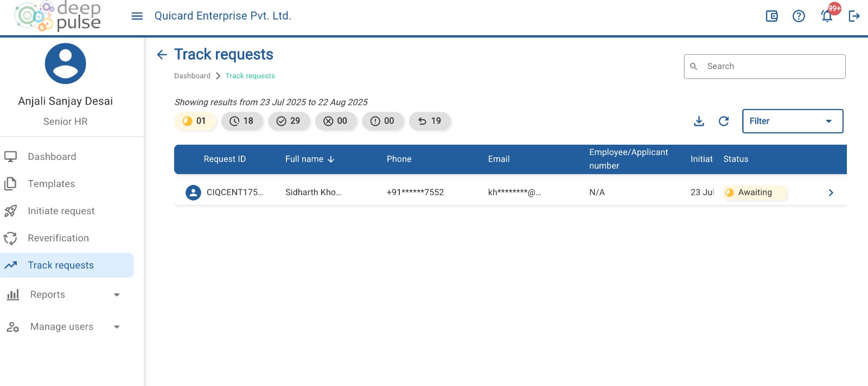Click the Email column header
The height and width of the screenshot is (386, 868).
pos(499,159)
